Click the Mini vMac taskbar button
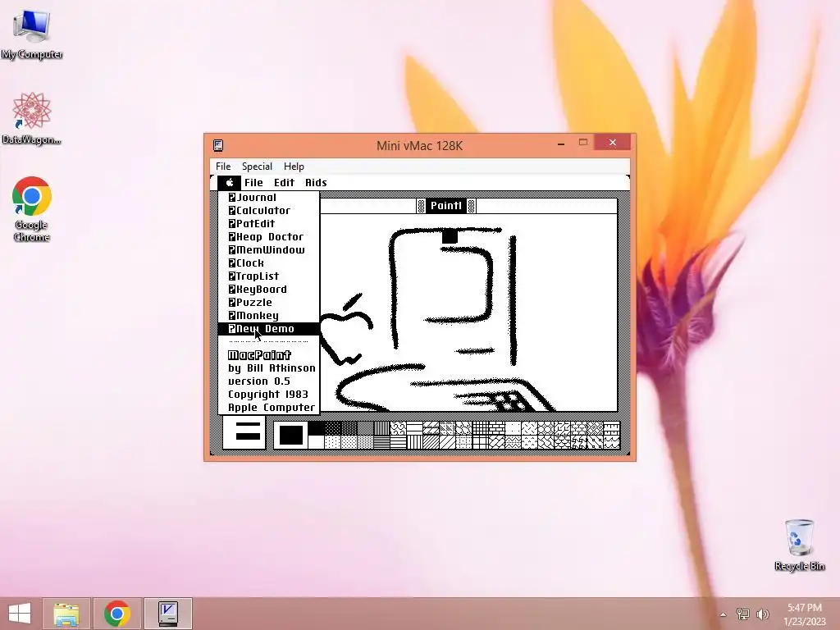This screenshot has height=630, width=840. pyautogui.click(x=167, y=614)
